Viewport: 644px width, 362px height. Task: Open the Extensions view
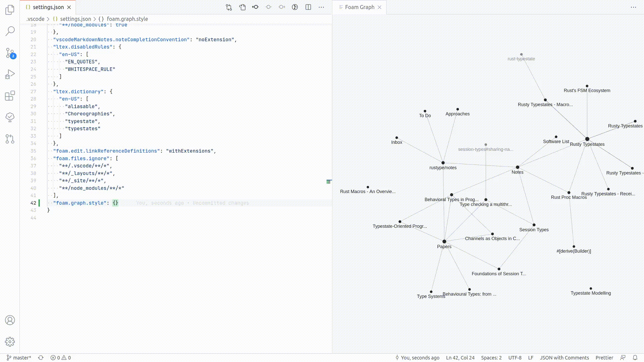click(10, 96)
